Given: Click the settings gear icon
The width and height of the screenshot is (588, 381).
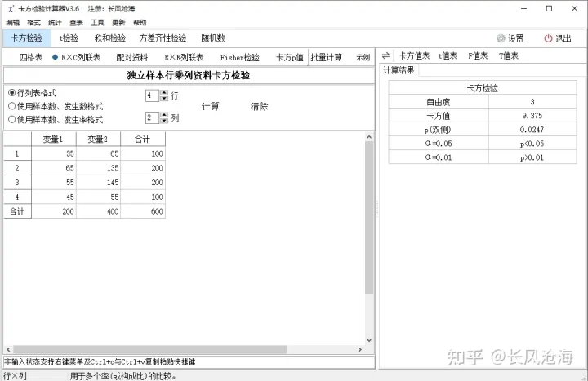Looking at the screenshot, I should [x=501, y=38].
